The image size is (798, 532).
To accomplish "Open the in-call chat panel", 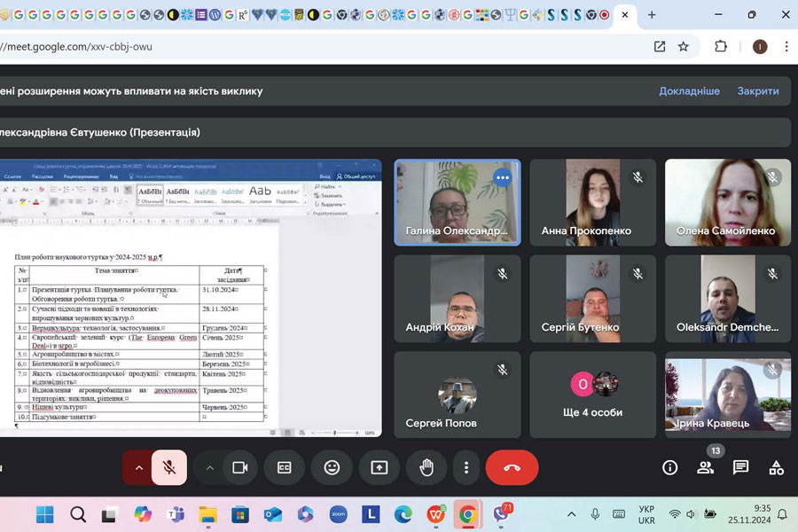I will pos(741,468).
